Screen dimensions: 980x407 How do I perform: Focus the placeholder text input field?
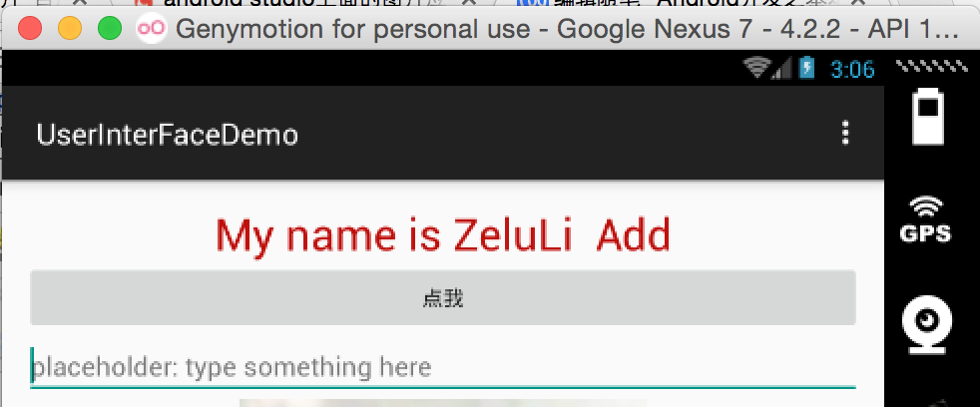[442, 368]
